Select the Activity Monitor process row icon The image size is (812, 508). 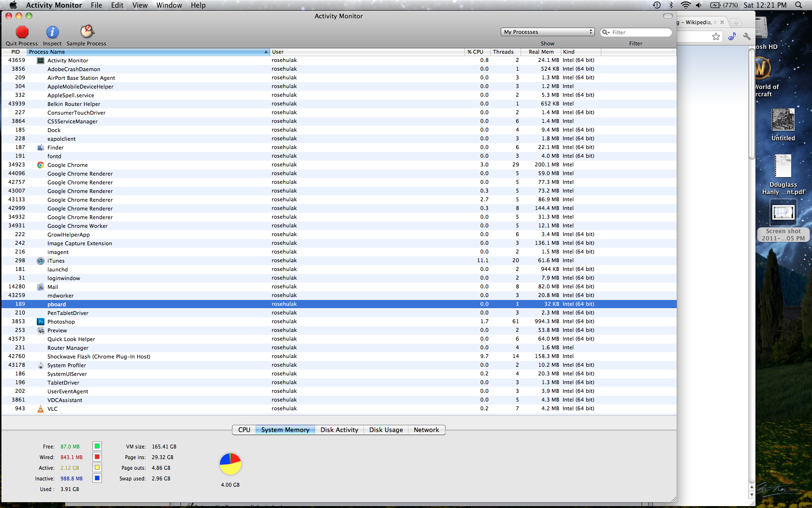point(41,60)
